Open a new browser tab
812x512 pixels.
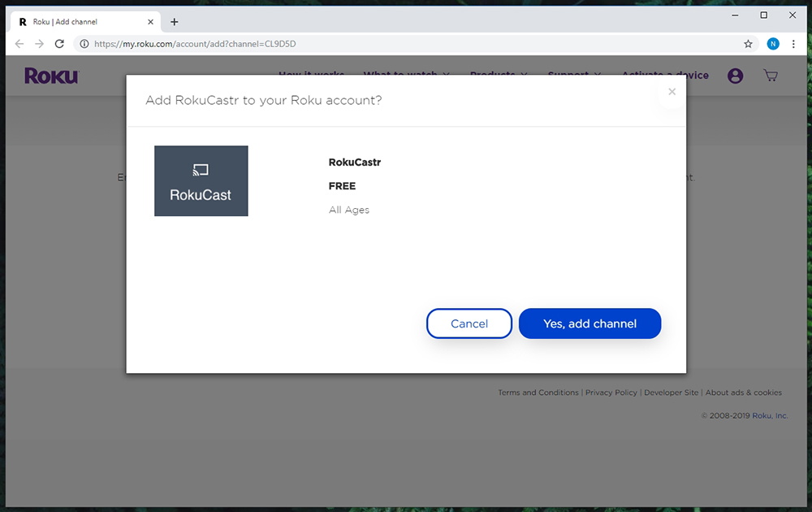pyautogui.click(x=175, y=22)
